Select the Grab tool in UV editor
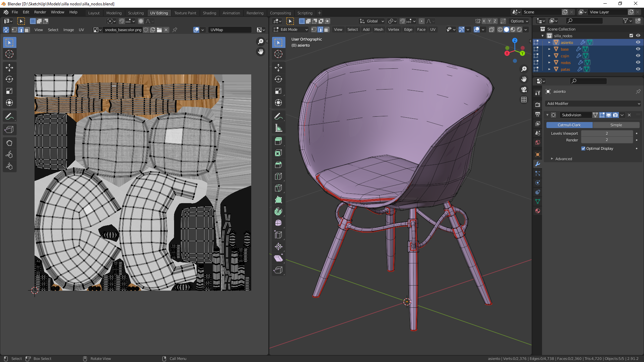This screenshot has width=644, height=362. [9, 143]
